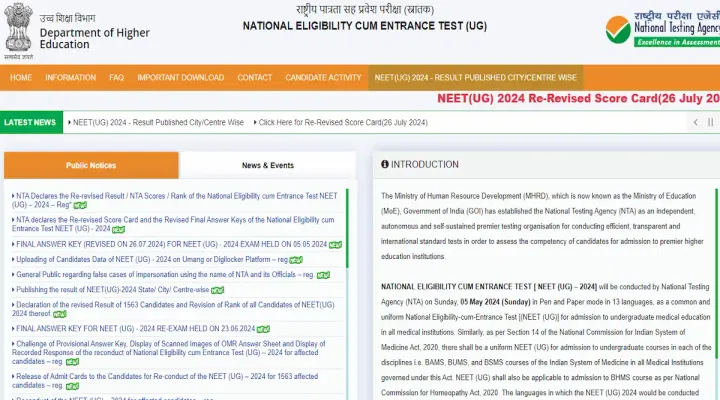Click the previous arrow in news ticker
The image size is (720, 400).
pyautogui.click(x=696, y=122)
